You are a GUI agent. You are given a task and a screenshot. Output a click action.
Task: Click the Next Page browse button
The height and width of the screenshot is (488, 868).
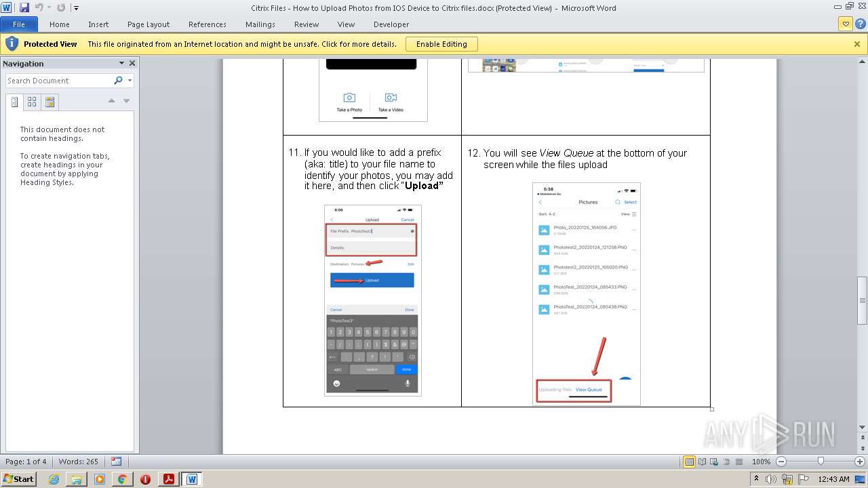[863, 450]
